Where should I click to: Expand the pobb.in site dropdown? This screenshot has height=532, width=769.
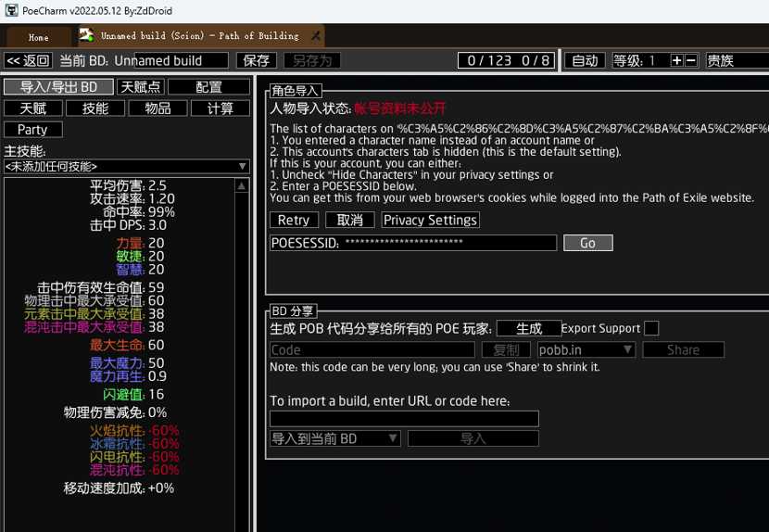click(x=586, y=349)
